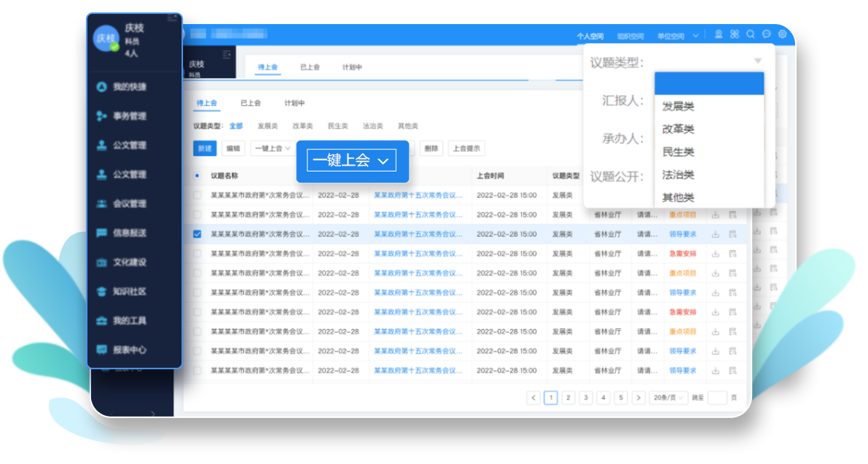The width and height of the screenshot is (868, 464).
Task: Switch to the 已上会 tab
Action: pos(250,104)
